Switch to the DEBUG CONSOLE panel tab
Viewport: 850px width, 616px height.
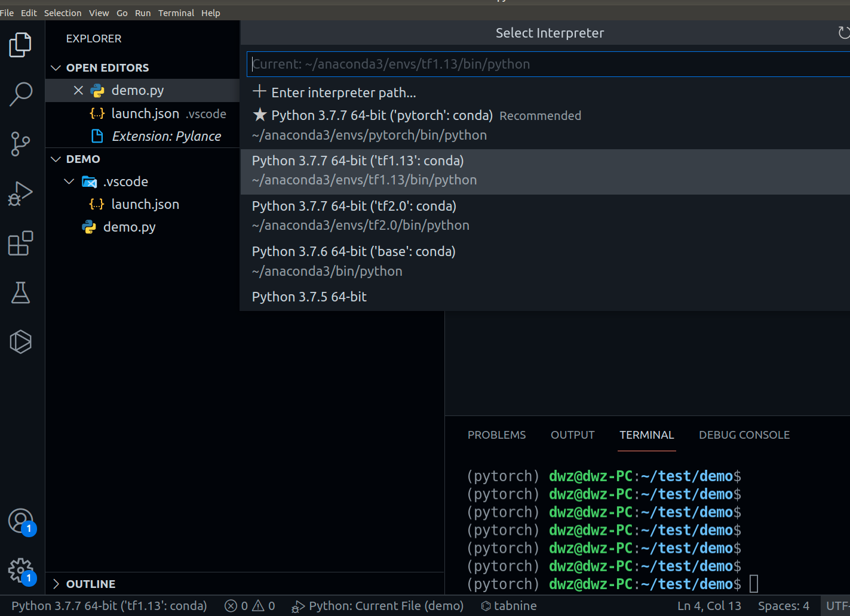[x=744, y=435]
